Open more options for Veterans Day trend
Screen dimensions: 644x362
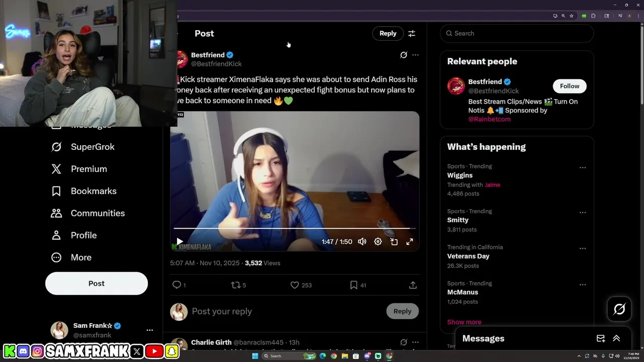[x=583, y=248]
